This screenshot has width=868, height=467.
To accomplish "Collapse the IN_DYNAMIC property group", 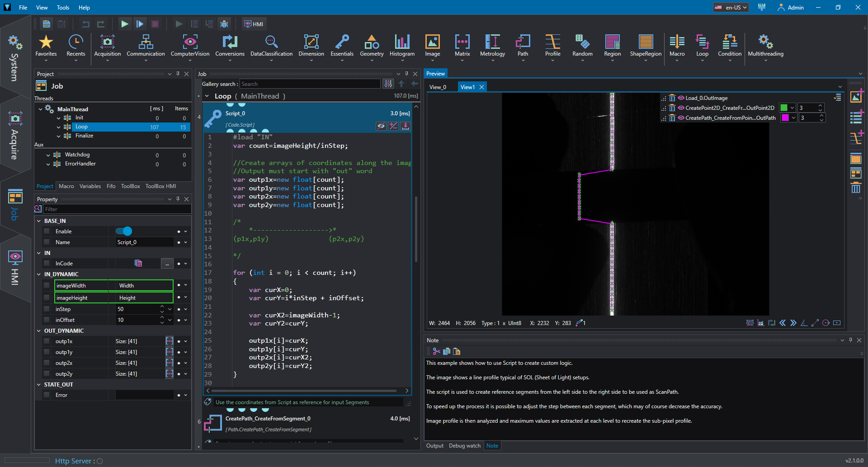I will 39,274.
